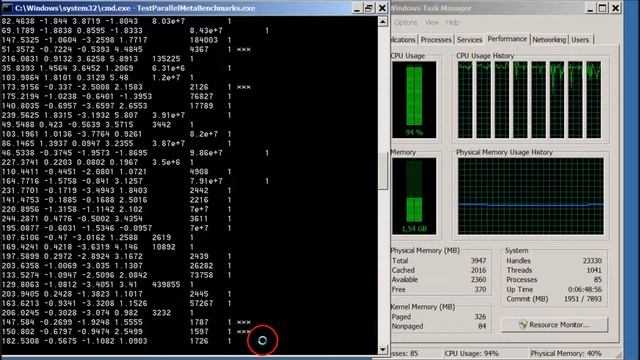This screenshot has width=640, height=360.
Task: Switch to the Services tab
Action: [469, 40]
